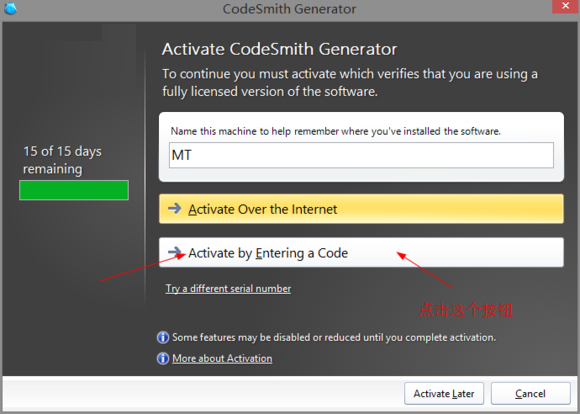Screen dimensions: 580x414
Task: Click the Activate Later button
Action: [444, 394]
